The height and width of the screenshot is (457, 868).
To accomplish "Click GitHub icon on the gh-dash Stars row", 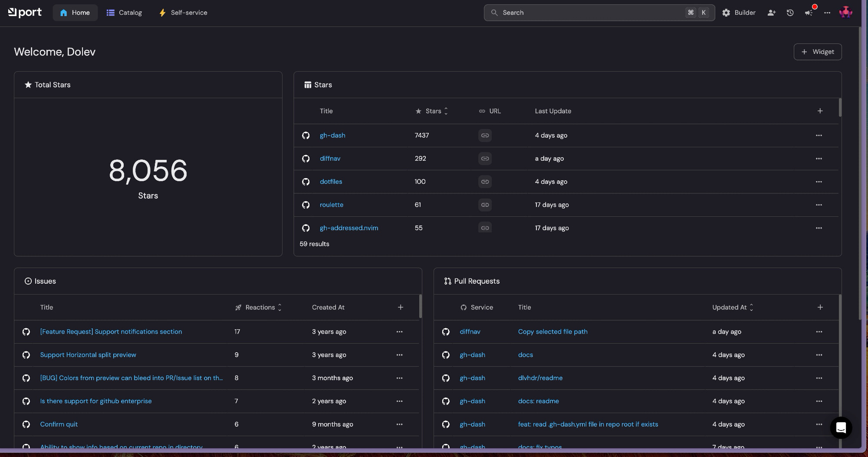I will (x=306, y=136).
